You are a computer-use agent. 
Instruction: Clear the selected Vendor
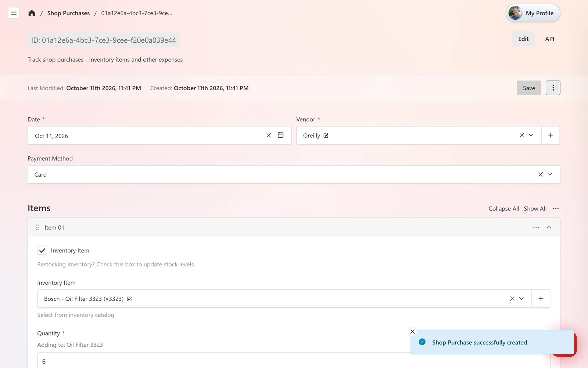click(522, 135)
